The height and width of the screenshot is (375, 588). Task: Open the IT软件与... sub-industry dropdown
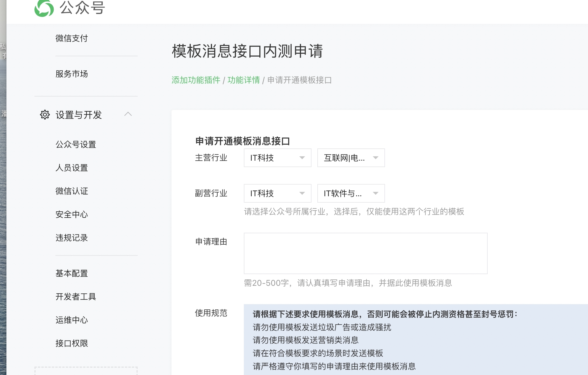click(351, 193)
